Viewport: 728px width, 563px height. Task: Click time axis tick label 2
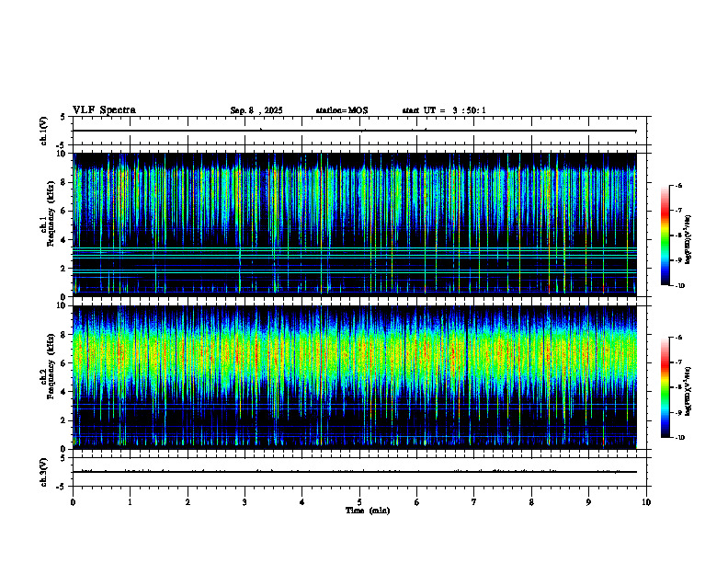point(188,502)
